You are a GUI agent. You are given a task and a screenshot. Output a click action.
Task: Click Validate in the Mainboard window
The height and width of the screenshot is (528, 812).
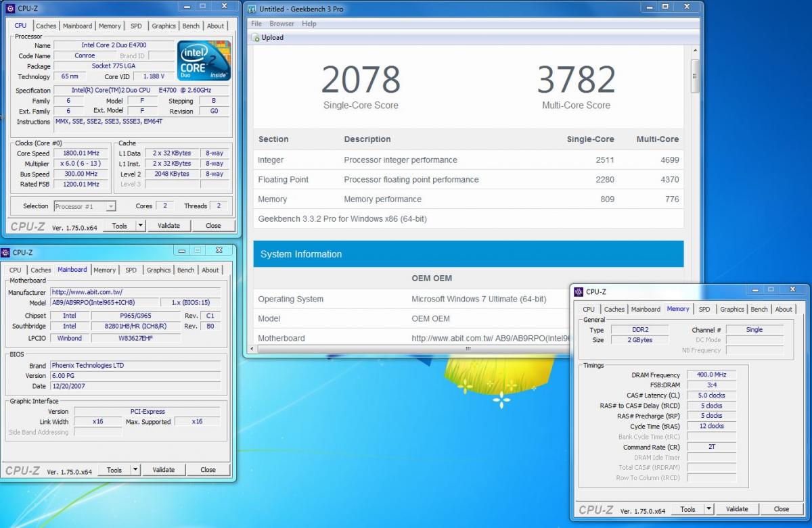point(163,470)
